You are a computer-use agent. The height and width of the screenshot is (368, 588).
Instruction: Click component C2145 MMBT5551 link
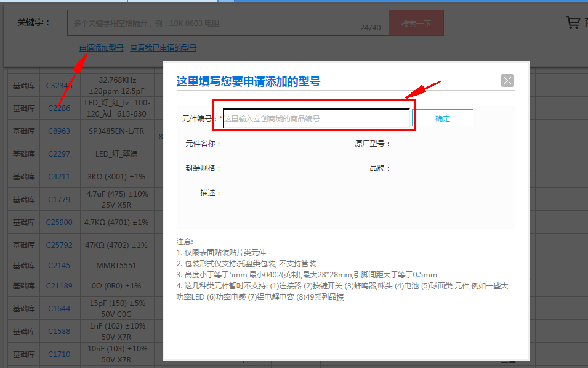tap(60, 265)
